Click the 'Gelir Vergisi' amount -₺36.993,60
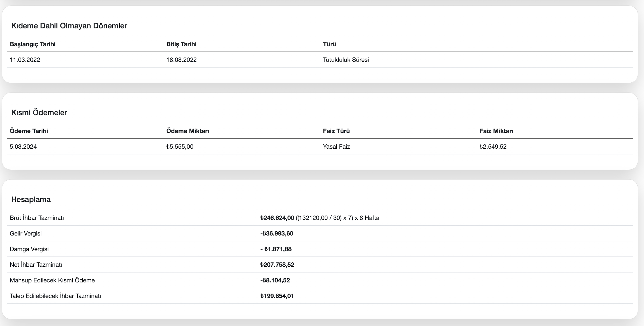Viewport: 644px width, 326px height. tap(276, 233)
